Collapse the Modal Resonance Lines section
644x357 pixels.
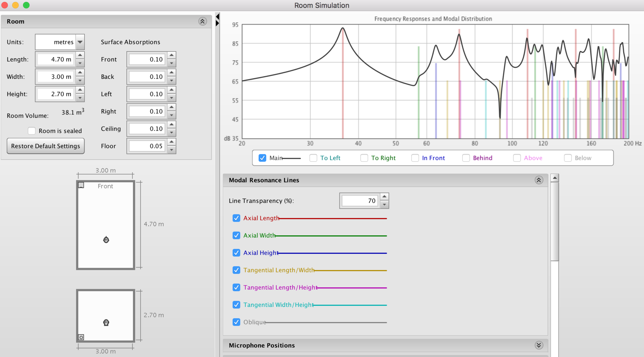(x=539, y=180)
